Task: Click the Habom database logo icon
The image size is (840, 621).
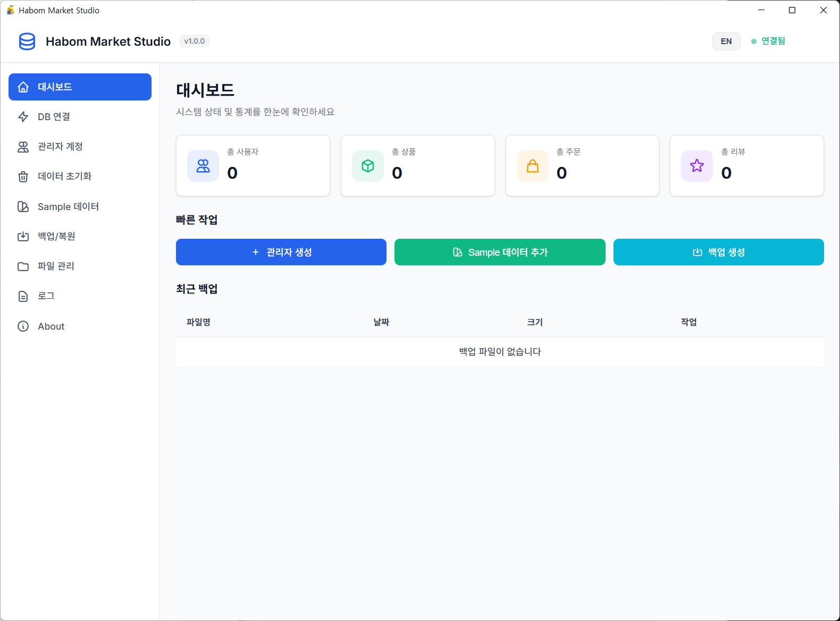Action: (27, 41)
